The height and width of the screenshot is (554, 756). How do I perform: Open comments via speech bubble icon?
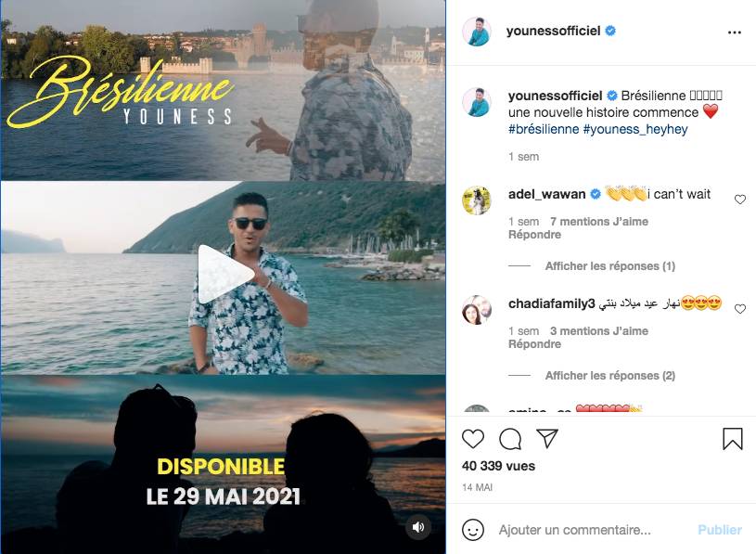[x=510, y=439]
